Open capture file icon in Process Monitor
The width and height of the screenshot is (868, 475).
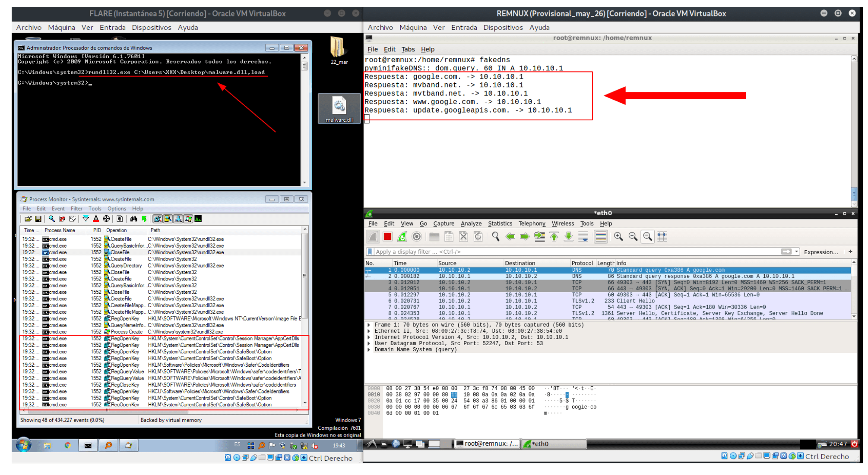point(28,219)
